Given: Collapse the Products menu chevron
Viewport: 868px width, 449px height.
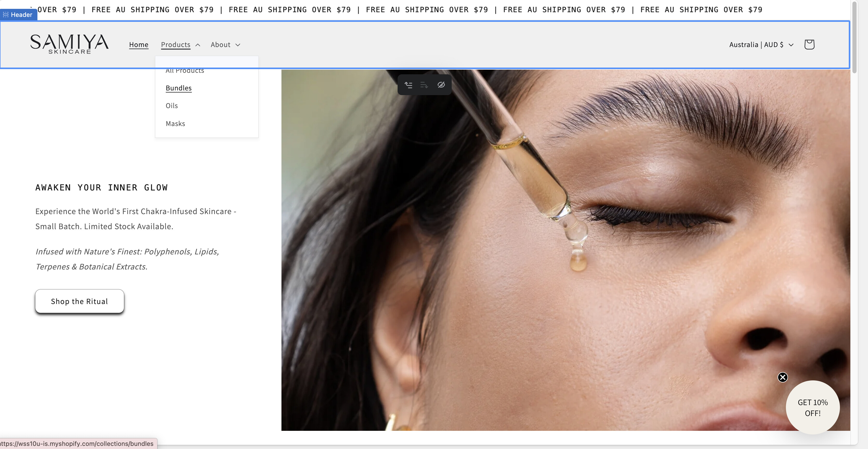Looking at the screenshot, I should click(198, 45).
